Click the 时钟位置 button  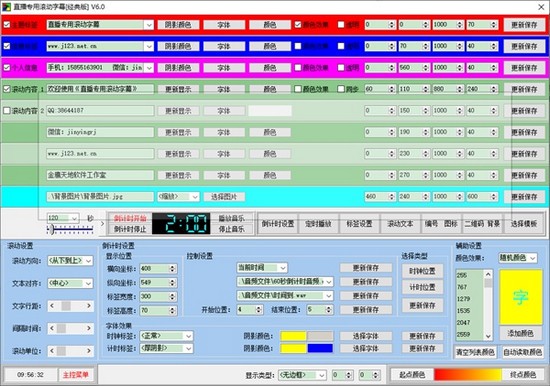422,271
